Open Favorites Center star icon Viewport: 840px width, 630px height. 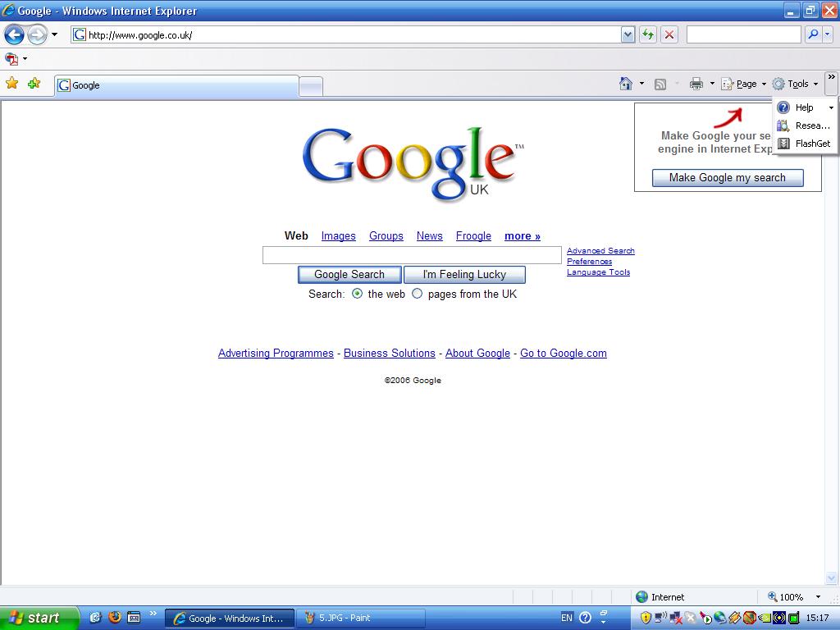[x=11, y=83]
